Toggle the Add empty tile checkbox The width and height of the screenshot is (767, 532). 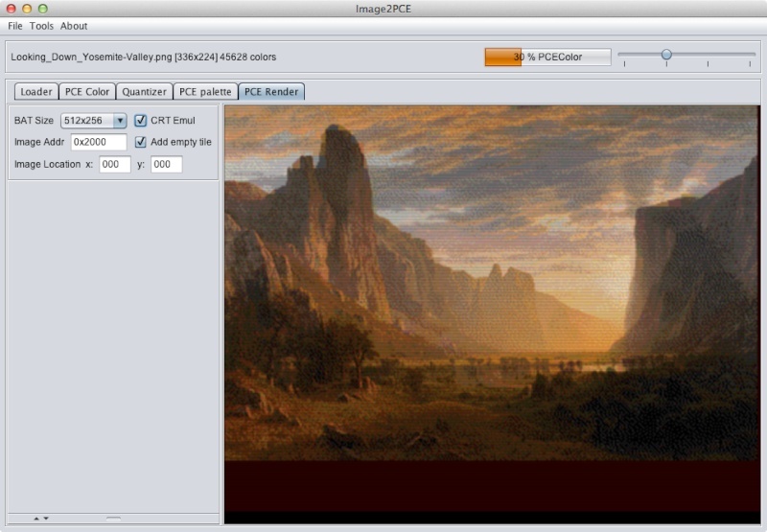[x=140, y=142]
